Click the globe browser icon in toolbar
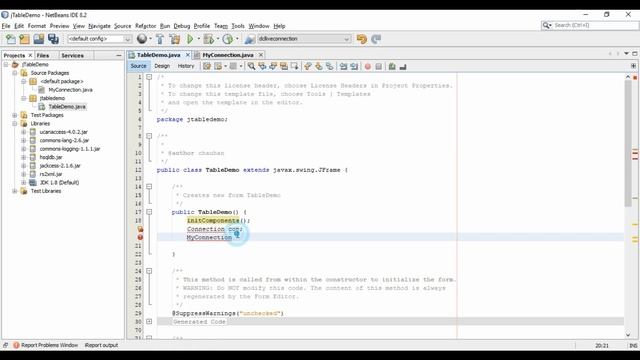 [x=142, y=39]
